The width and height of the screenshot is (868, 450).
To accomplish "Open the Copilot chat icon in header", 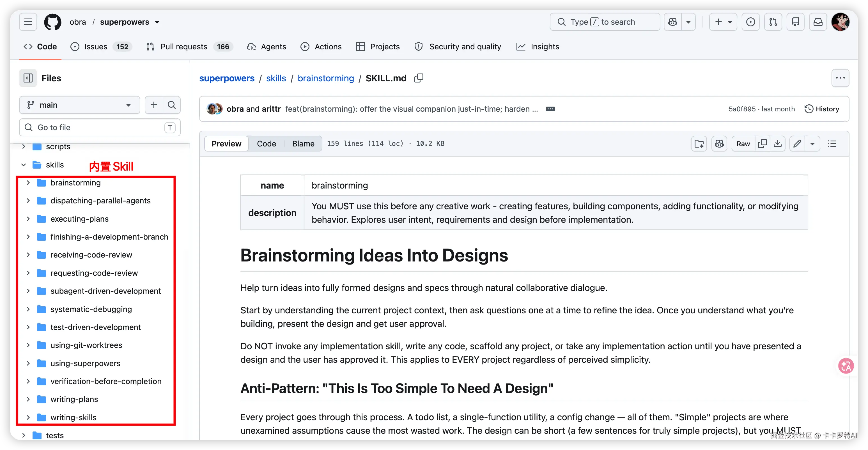I will click(673, 22).
